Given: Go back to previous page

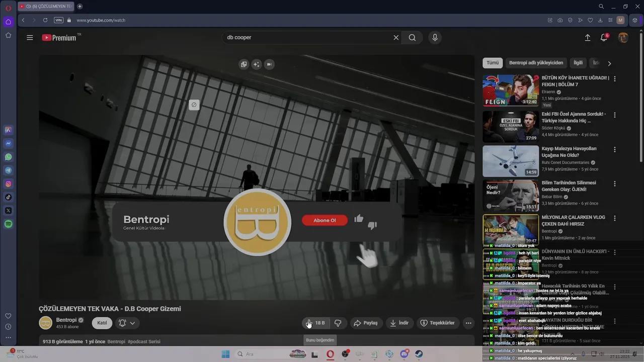Looking at the screenshot, I should click(23, 20).
